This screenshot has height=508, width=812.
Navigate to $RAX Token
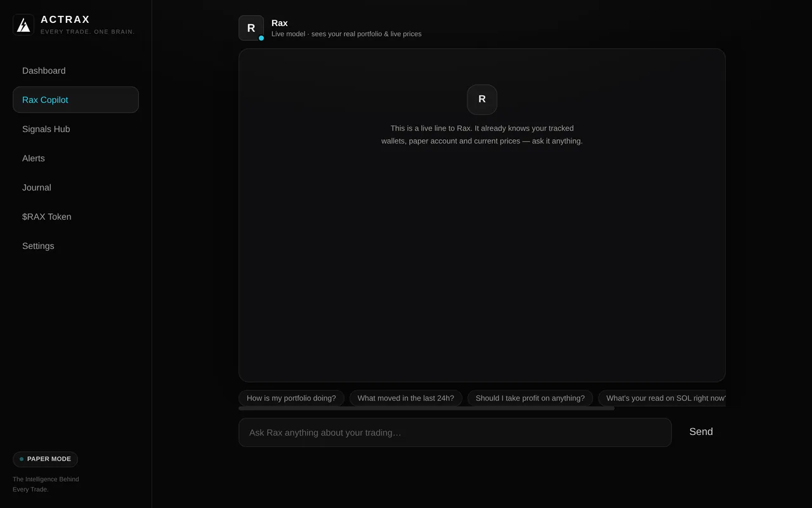pyautogui.click(x=75, y=217)
